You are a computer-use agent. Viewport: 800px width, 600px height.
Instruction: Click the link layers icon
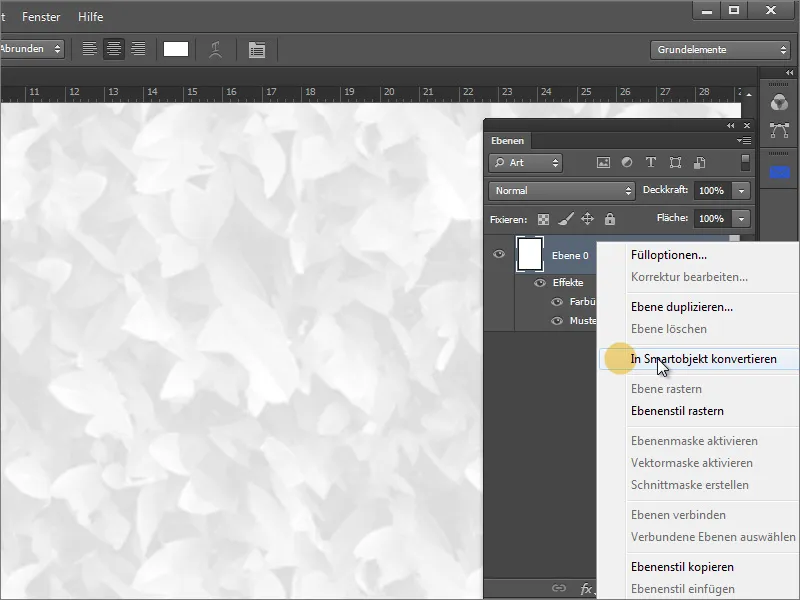[x=559, y=588]
